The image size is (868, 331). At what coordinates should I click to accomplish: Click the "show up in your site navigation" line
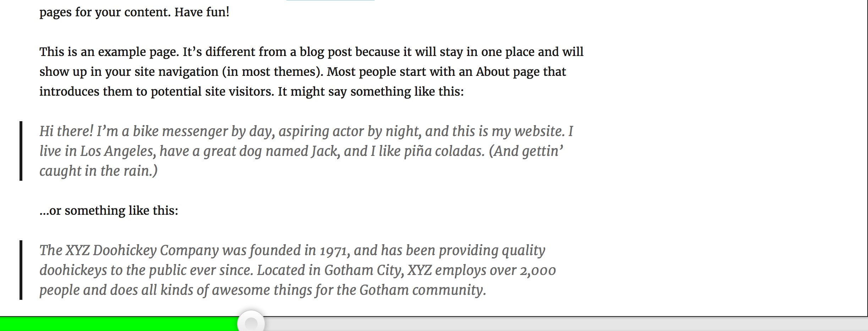click(x=303, y=72)
